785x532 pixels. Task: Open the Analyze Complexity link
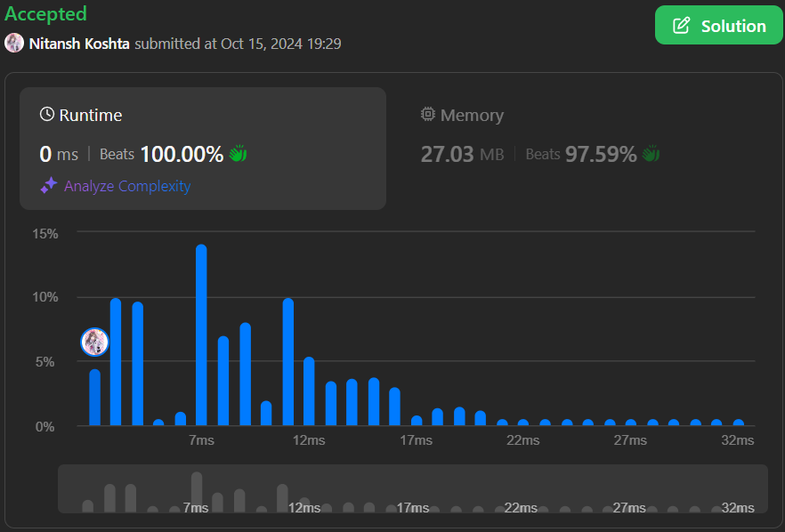[x=126, y=186]
